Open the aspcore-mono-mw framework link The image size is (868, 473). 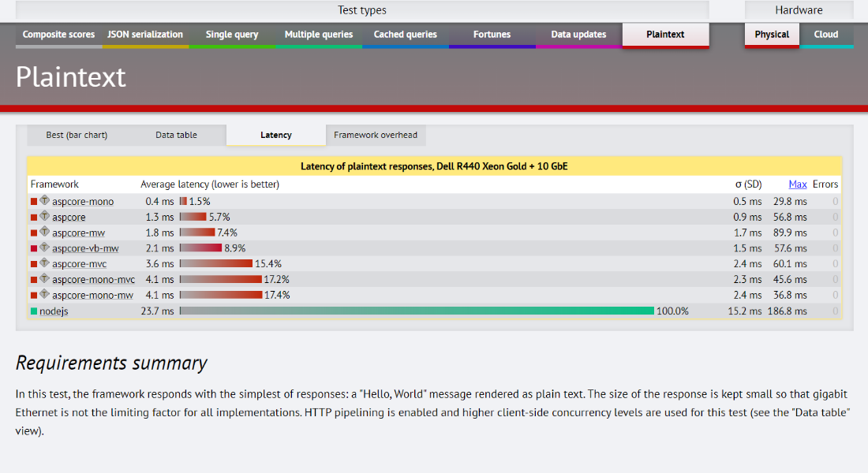(x=92, y=296)
